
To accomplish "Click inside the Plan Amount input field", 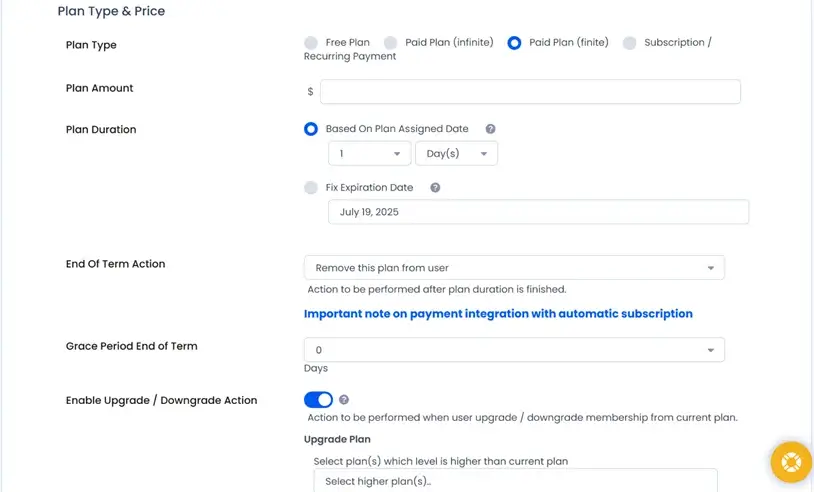I will 530,92.
